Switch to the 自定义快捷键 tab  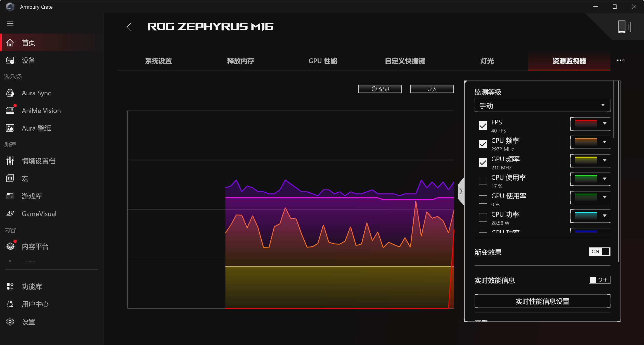(405, 61)
